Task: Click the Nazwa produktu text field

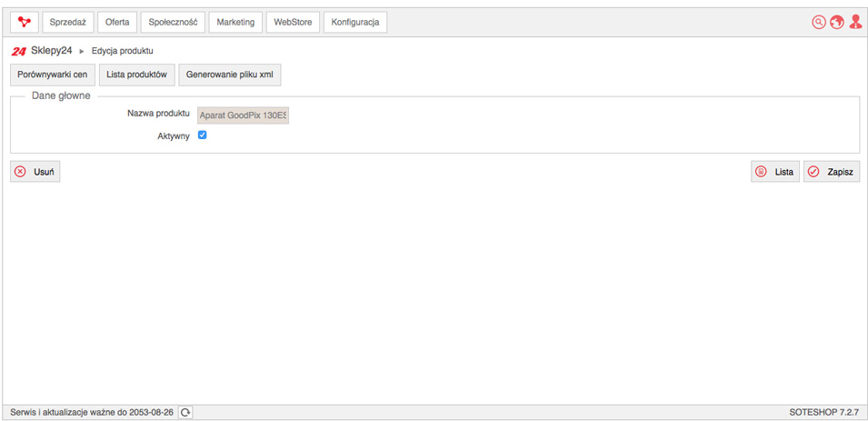Action: click(x=243, y=115)
